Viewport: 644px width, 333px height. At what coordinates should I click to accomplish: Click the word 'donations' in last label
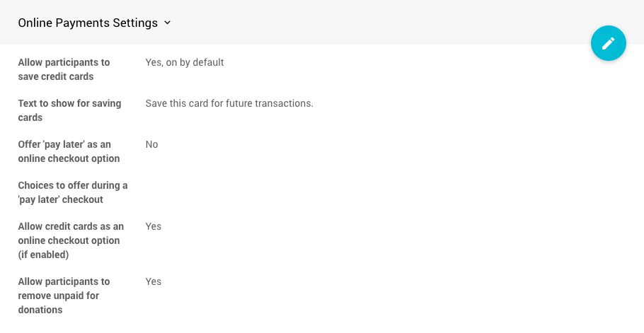[40, 310]
